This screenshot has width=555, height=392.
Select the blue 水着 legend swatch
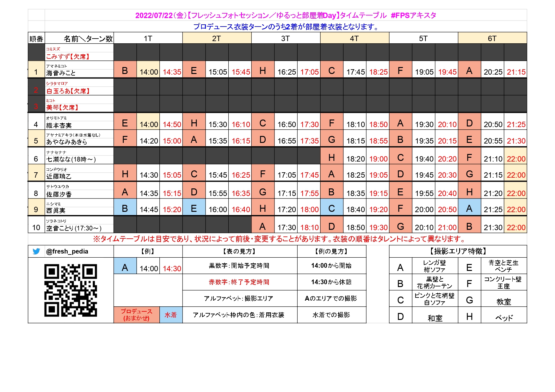coord(171,315)
